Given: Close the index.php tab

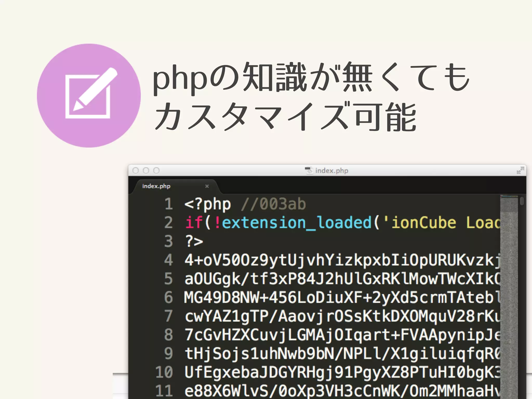Looking at the screenshot, I should (x=207, y=186).
